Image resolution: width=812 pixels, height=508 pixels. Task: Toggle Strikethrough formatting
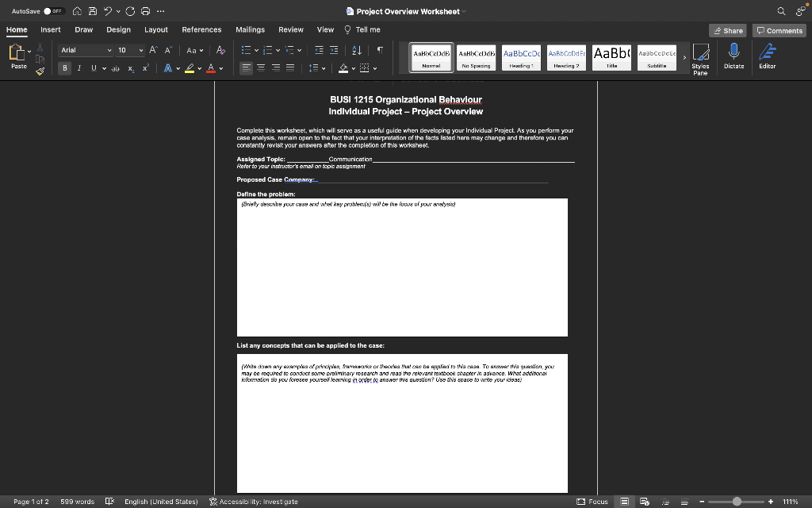tap(116, 68)
